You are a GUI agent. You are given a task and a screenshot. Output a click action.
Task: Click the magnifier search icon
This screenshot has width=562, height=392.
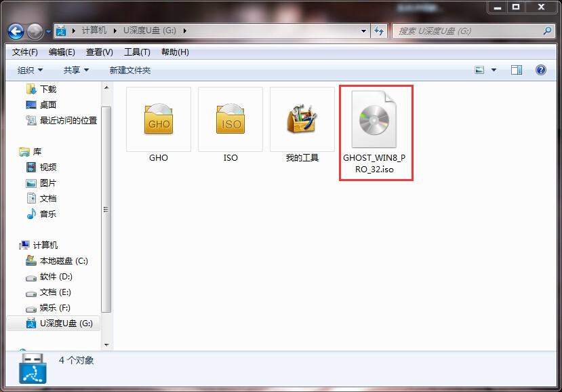click(x=547, y=31)
